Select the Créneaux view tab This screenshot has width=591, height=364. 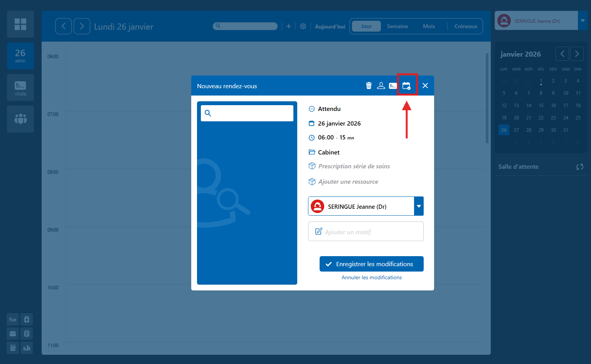(x=466, y=26)
